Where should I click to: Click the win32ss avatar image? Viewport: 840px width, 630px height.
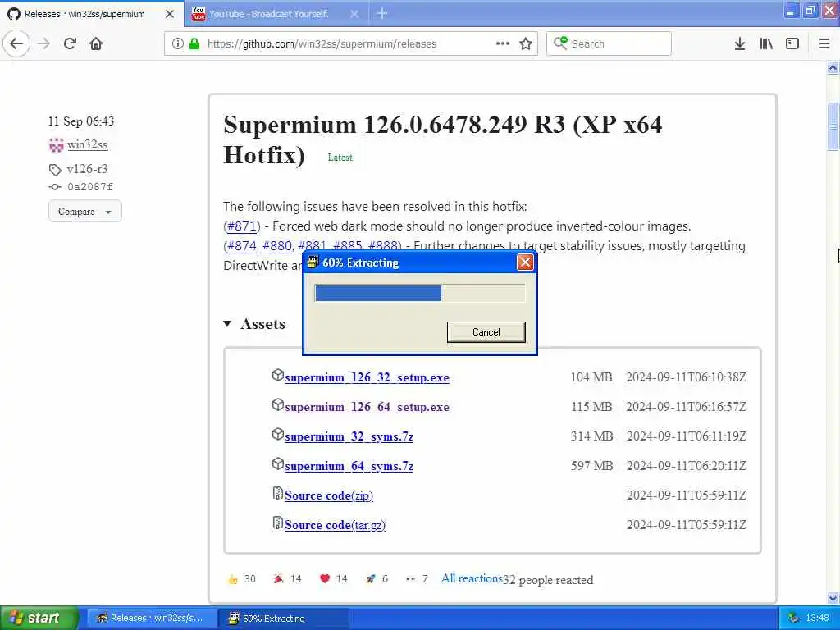pos(56,145)
